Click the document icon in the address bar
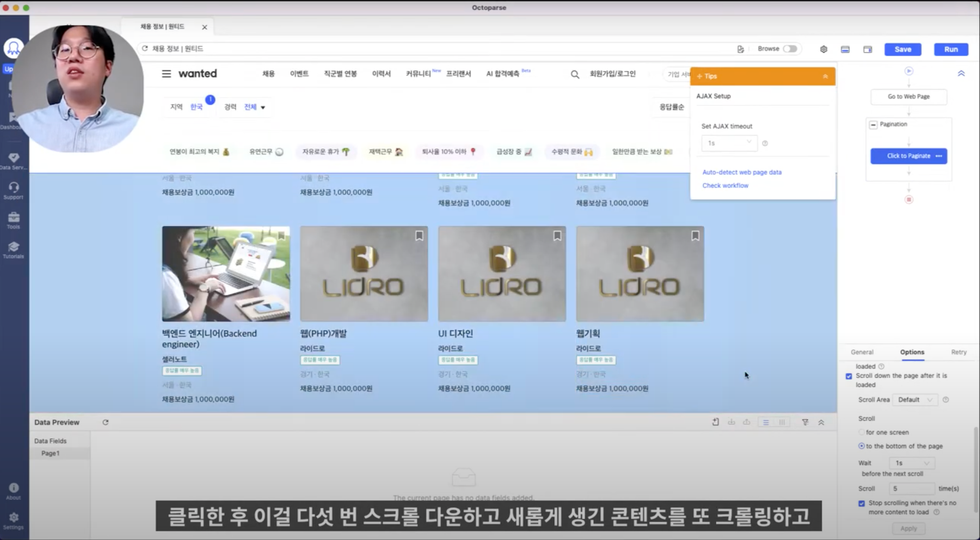Viewport: 980px width, 540px height. 740,49
